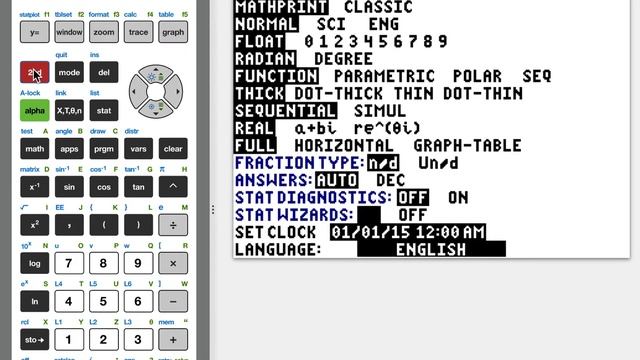Click the log key
Screen dimensions: 640x360
[x=35, y=263]
